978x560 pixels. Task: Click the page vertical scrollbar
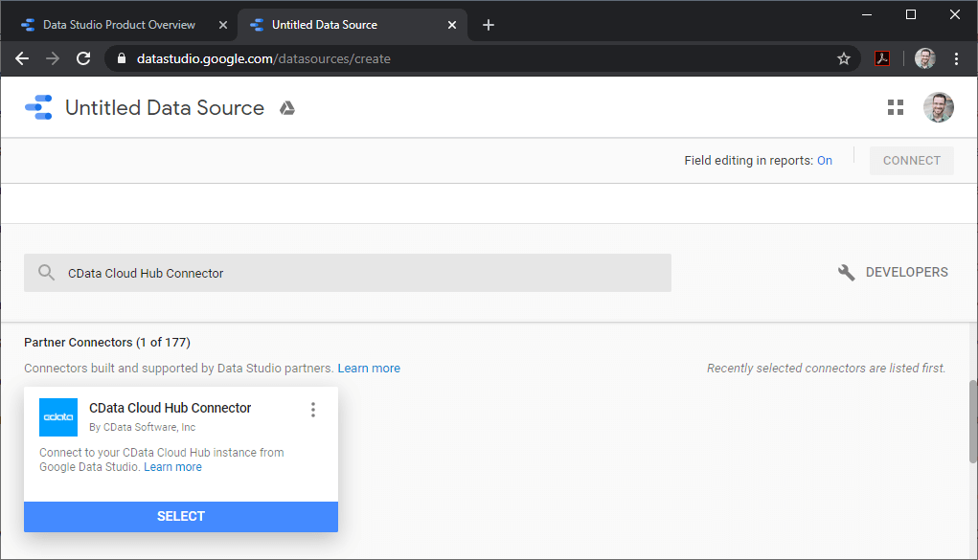click(972, 421)
